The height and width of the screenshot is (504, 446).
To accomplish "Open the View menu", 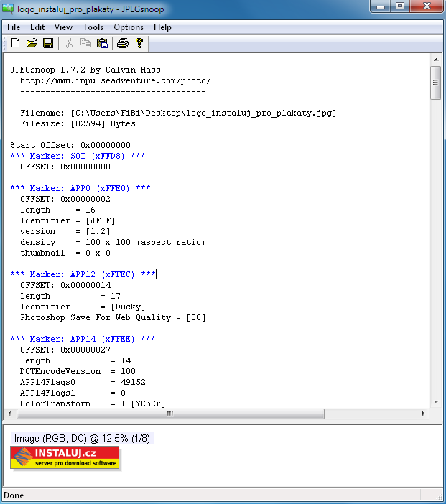I will (x=63, y=27).
